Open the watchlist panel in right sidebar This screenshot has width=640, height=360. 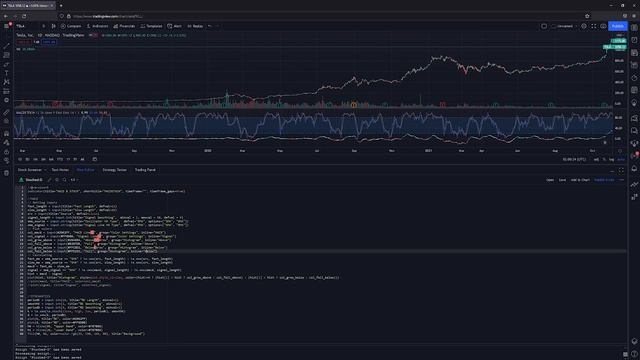click(634, 28)
